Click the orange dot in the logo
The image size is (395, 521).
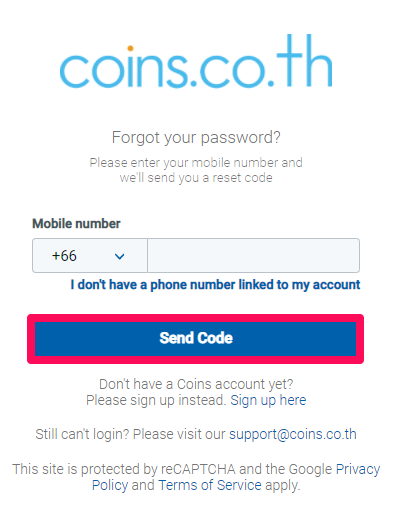coord(130,49)
